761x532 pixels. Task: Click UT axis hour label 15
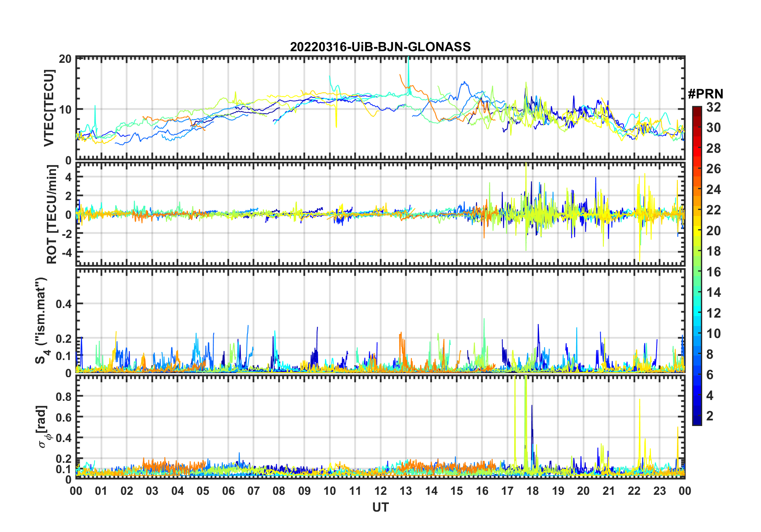457,491
